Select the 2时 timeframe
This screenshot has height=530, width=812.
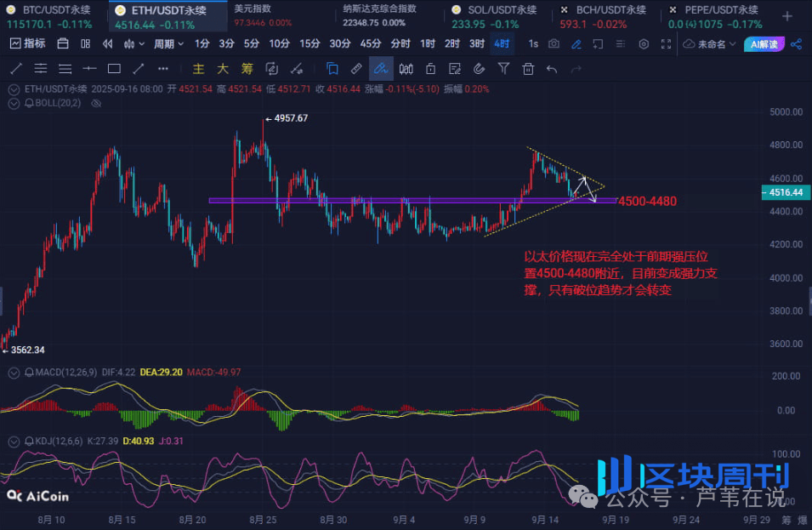(451, 44)
